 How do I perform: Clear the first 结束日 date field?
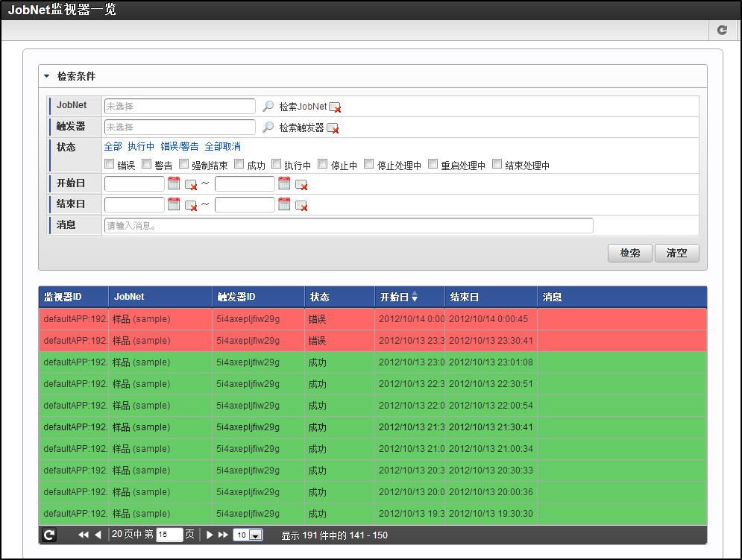tap(191, 206)
